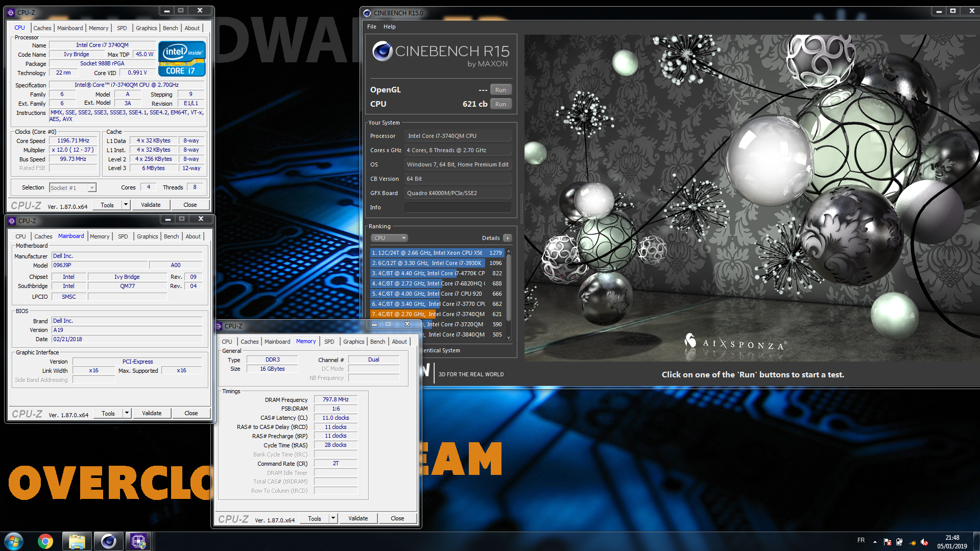This screenshot has width=980, height=551.
Task: Select ranking row Core i7-3930K 1096
Action: [x=437, y=263]
